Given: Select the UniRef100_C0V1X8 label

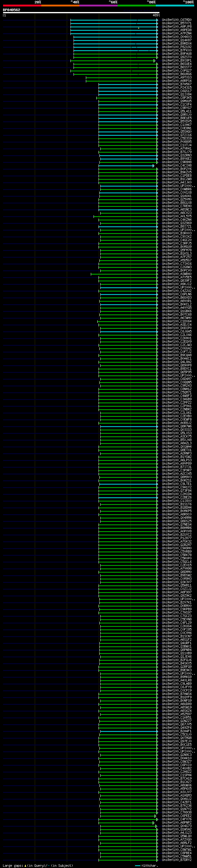Looking at the screenshot, I should 176,193.
